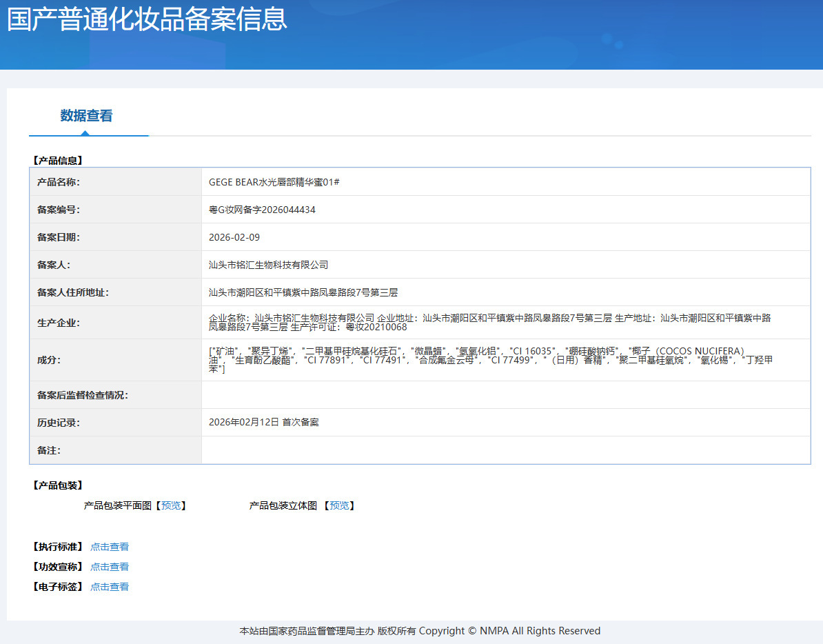
Task: Click the empty 备案后监督检查情况 cell
Action: (x=506, y=394)
